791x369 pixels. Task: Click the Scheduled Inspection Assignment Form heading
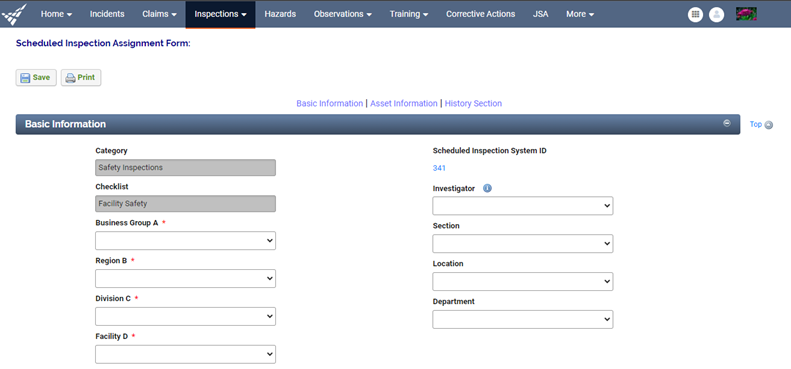[103, 43]
